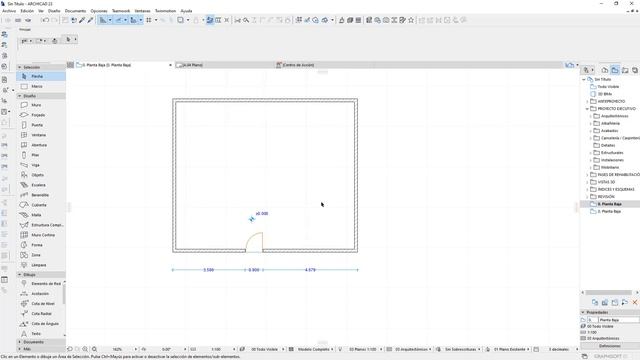The height and width of the screenshot is (360, 640).
Task: Select the Texto tool
Action: [40, 334]
